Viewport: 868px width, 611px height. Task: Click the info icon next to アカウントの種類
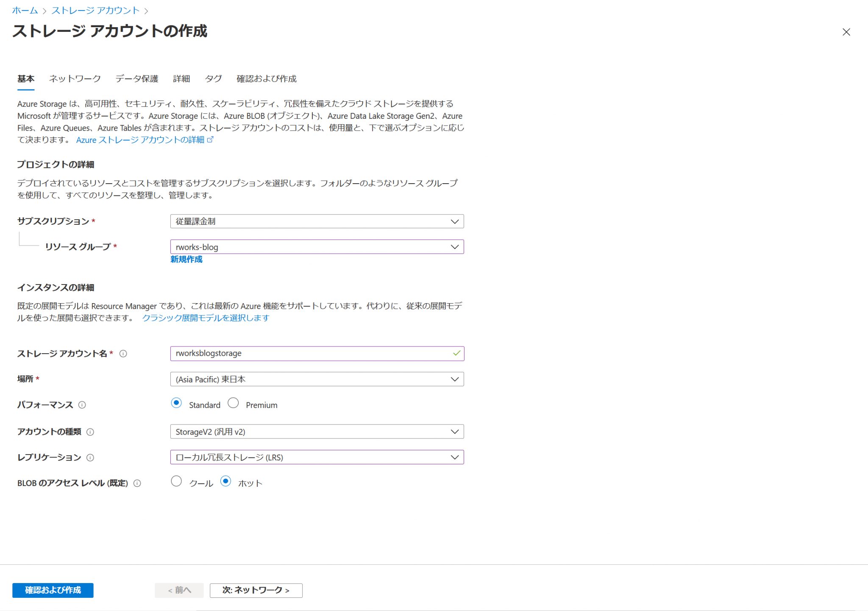point(90,432)
